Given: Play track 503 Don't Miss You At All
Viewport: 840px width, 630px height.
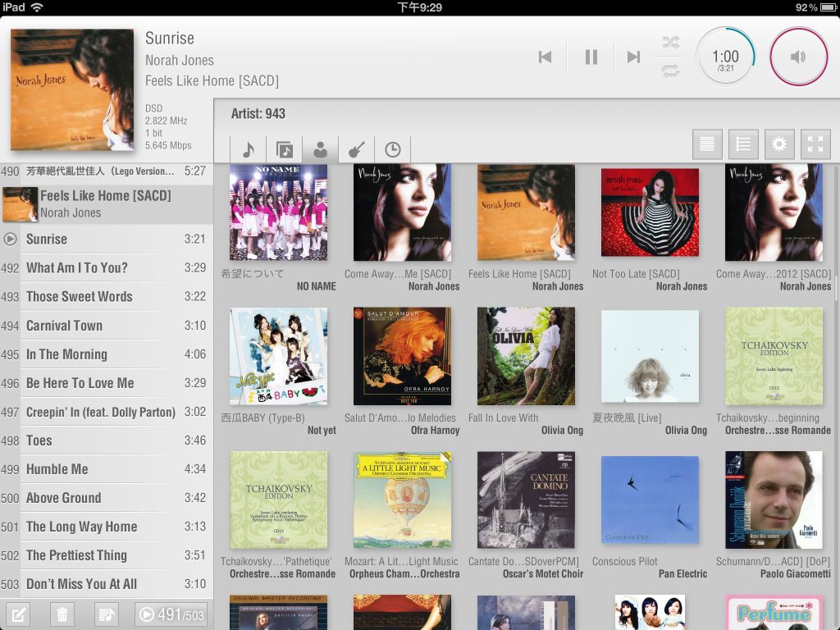Looking at the screenshot, I should (107, 584).
